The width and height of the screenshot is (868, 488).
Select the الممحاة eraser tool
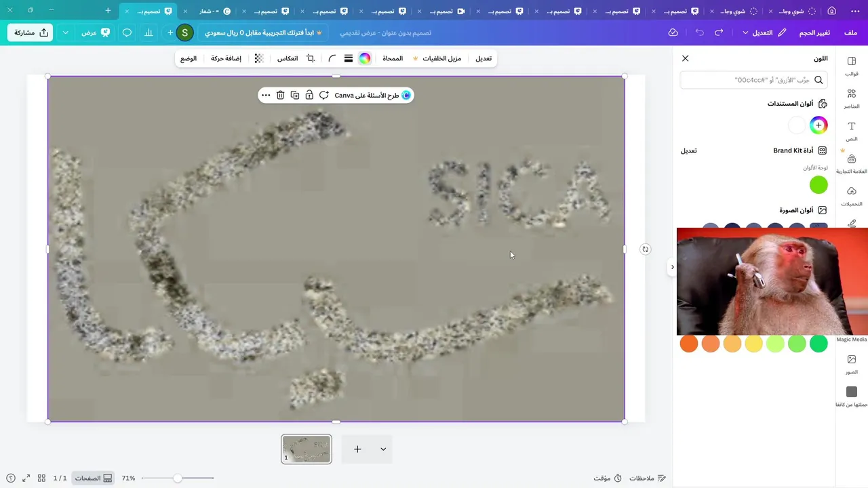click(x=393, y=58)
